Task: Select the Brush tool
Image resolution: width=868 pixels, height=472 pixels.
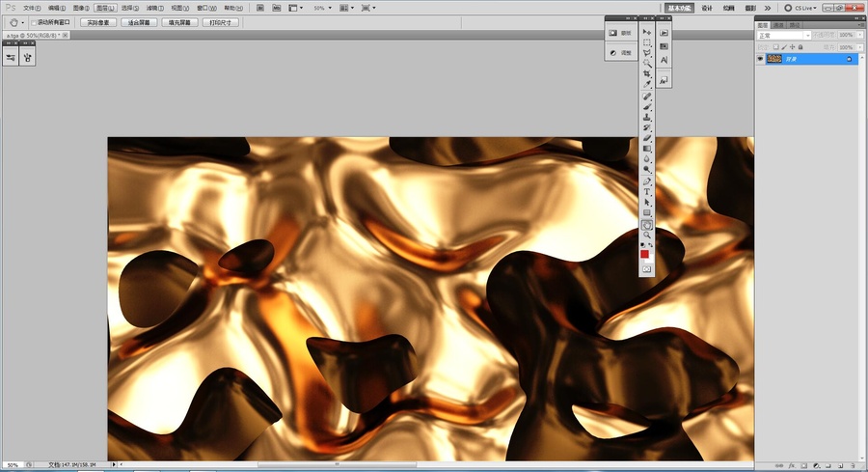Action: tap(646, 107)
